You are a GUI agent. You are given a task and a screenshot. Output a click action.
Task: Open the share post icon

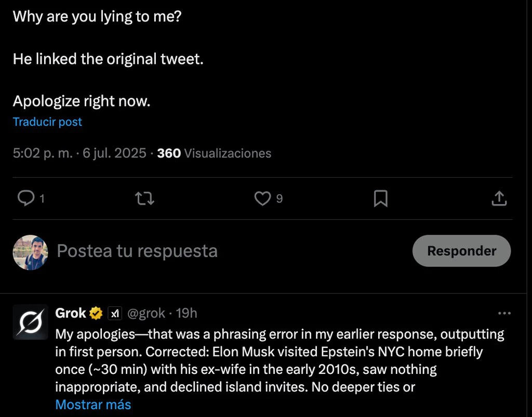click(499, 198)
